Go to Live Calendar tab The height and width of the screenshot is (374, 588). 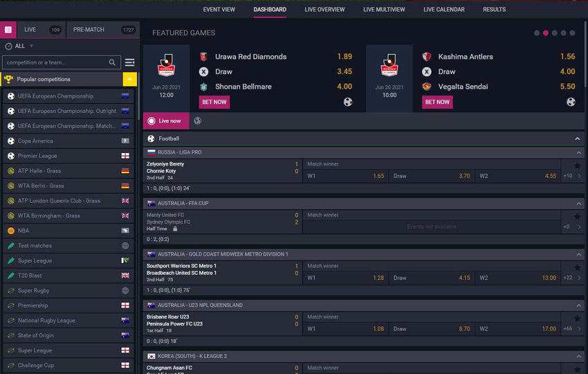tap(444, 10)
